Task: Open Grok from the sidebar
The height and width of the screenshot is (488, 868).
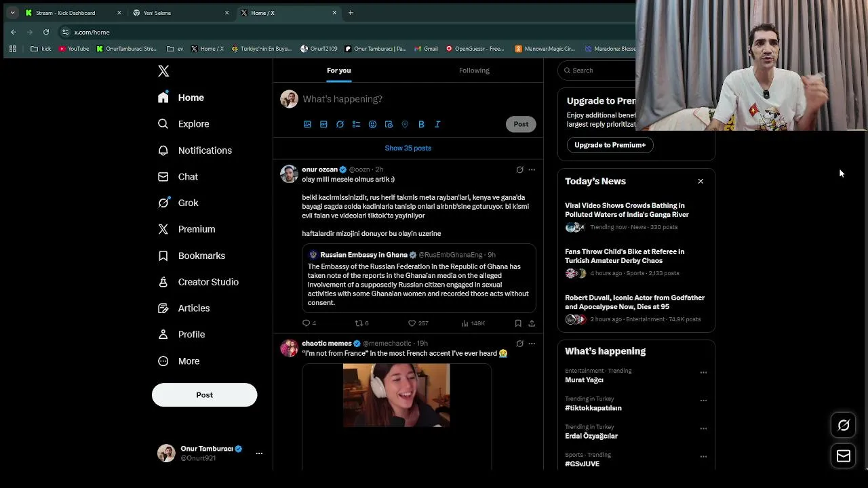Action: pyautogui.click(x=178, y=203)
